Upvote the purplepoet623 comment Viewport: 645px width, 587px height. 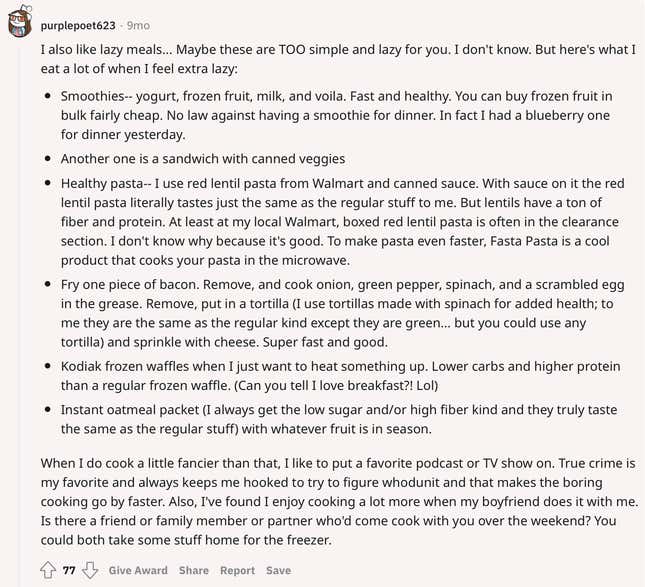coord(48,570)
